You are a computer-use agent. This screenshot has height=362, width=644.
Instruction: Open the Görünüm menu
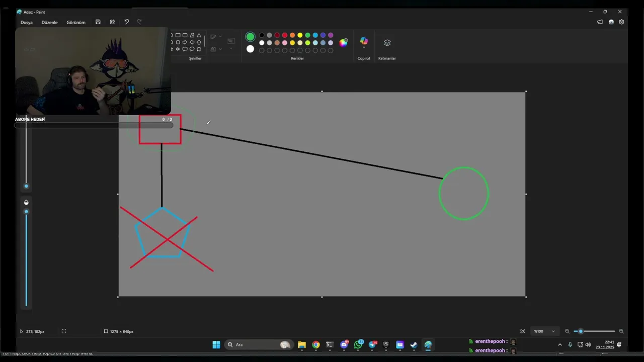(76, 22)
